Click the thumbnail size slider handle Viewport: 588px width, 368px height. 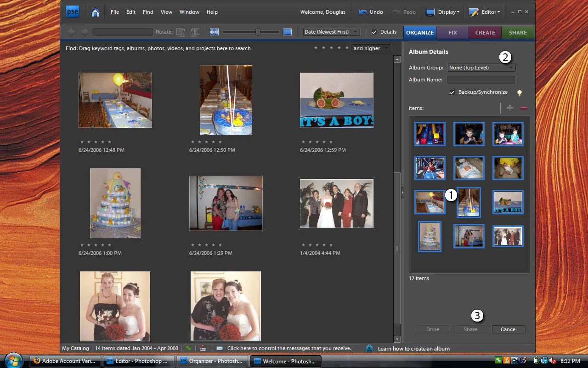(258, 32)
